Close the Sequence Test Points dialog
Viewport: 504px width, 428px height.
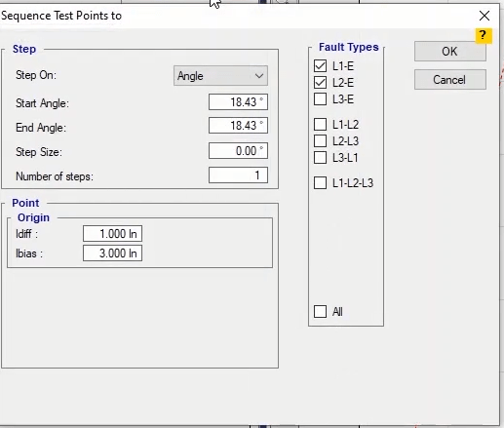click(485, 16)
